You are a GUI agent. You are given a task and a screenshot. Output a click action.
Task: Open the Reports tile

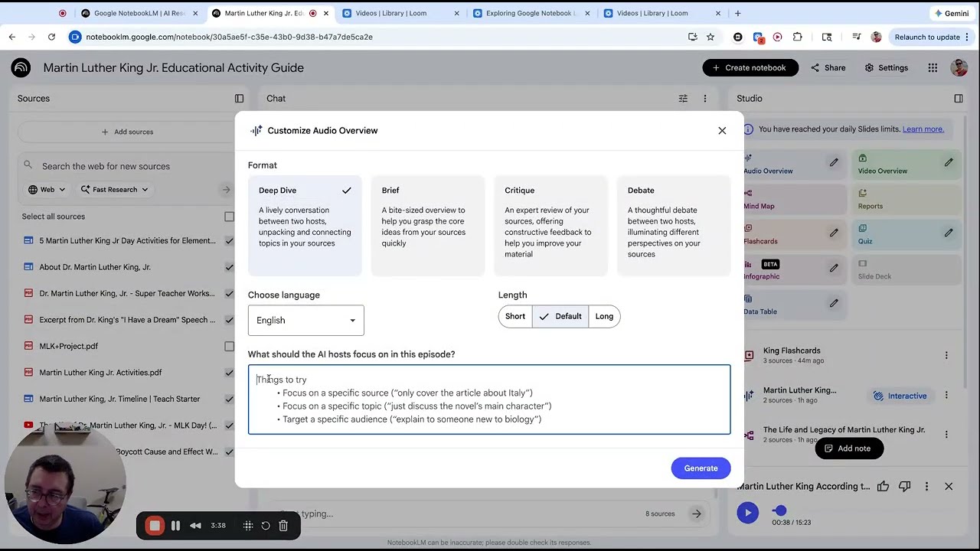coord(907,198)
